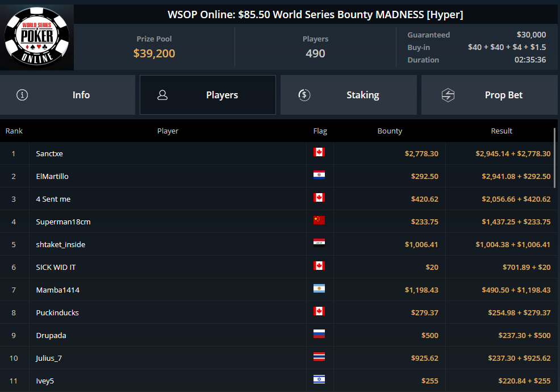The height and width of the screenshot is (392, 560).
Task: Click the Canada flag in Sanctxe's row
Action: coord(319,152)
